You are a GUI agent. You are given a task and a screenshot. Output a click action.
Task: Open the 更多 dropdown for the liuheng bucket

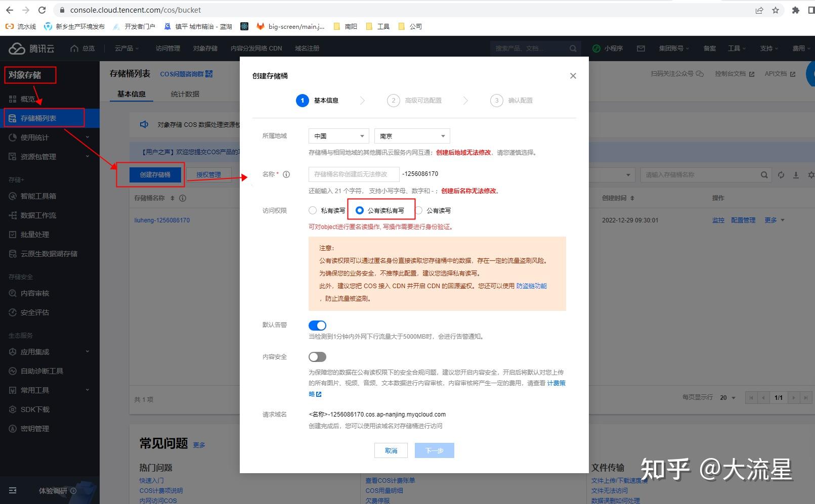point(775,220)
